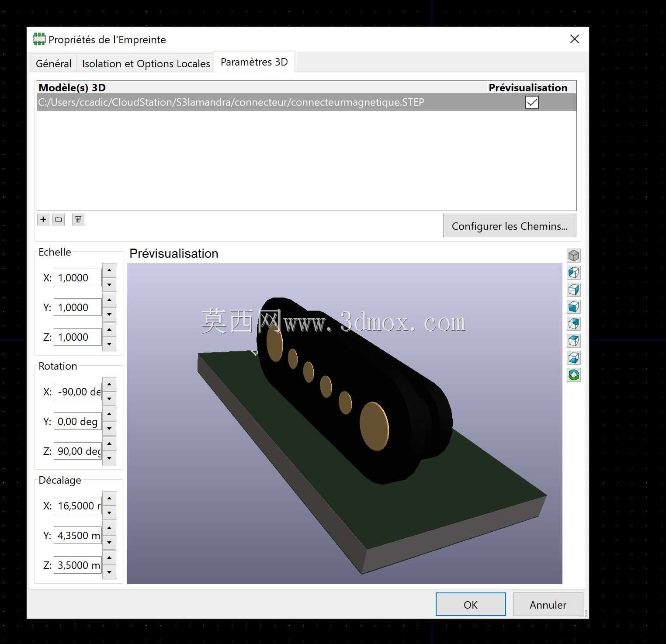Viewport: 666px width, 644px height.
Task: Increase Décalage Y with up arrow
Action: [x=109, y=528]
